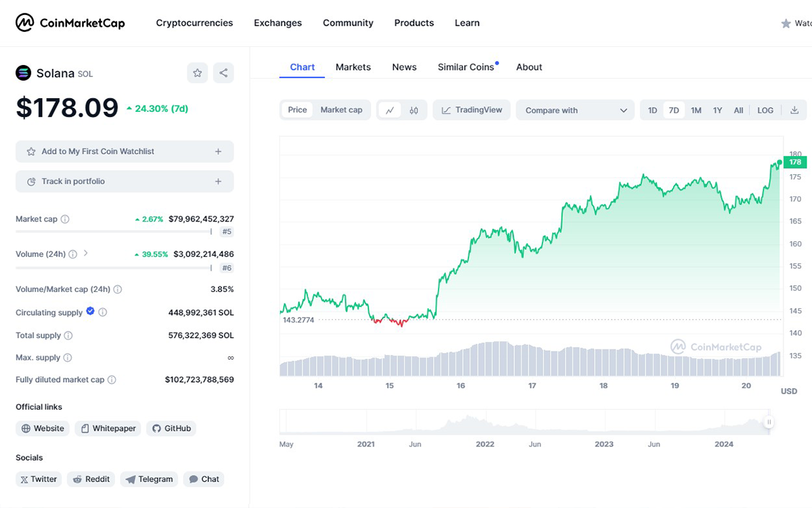Click the plus on Track in portfolio
This screenshot has height=508, width=812.
coord(218,182)
